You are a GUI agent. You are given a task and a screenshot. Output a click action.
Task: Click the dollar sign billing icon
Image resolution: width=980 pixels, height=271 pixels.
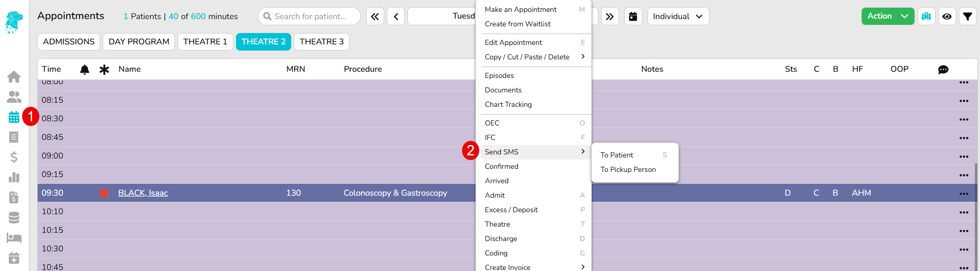coord(14,157)
